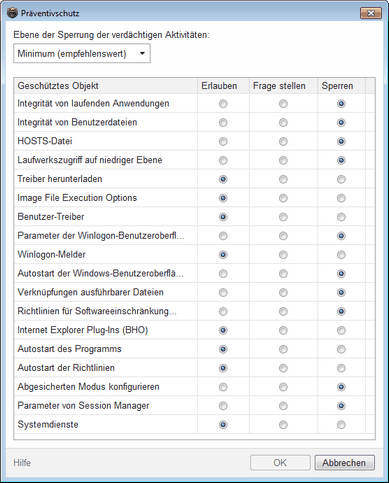Set Image File Execution Options to Sperren
The image size is (389, 483).
coord(341,198)
